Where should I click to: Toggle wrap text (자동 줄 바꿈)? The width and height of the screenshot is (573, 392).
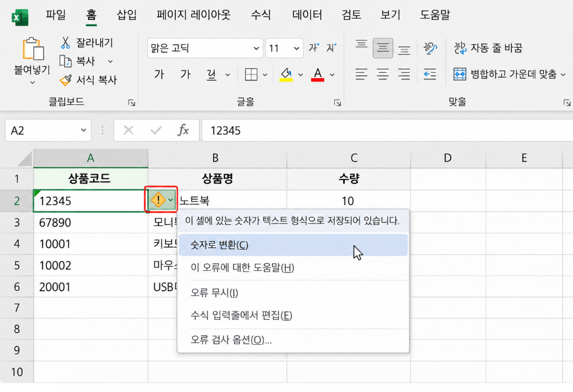pos(488,48)
